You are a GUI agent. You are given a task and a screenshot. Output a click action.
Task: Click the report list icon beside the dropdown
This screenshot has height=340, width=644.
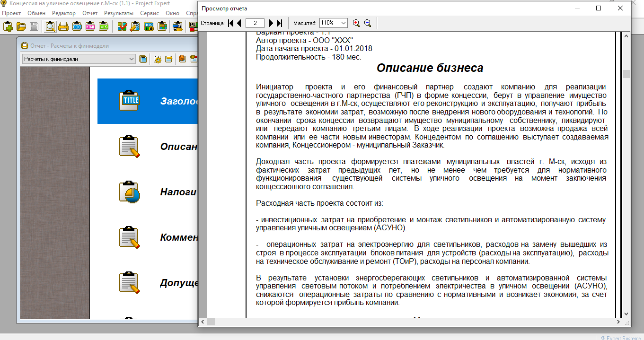coord(143,59)
